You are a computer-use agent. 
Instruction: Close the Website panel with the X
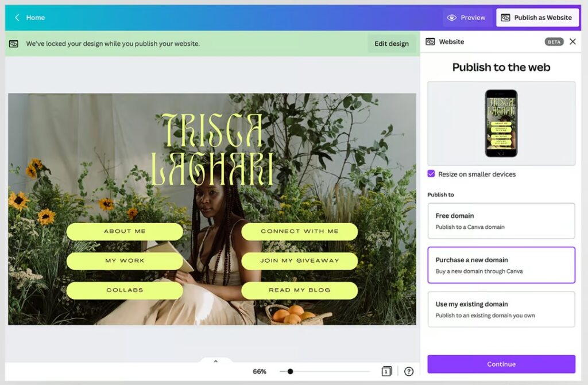point(572,41)
